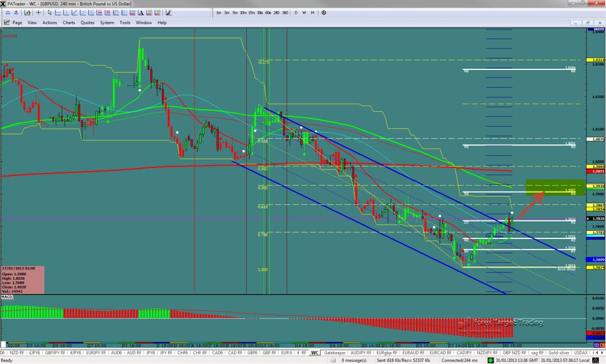Image resolution: width=606 pixels, height=364 pixels.
Task: Toggle the 60m timeframe button
Action: click(268, 12)
